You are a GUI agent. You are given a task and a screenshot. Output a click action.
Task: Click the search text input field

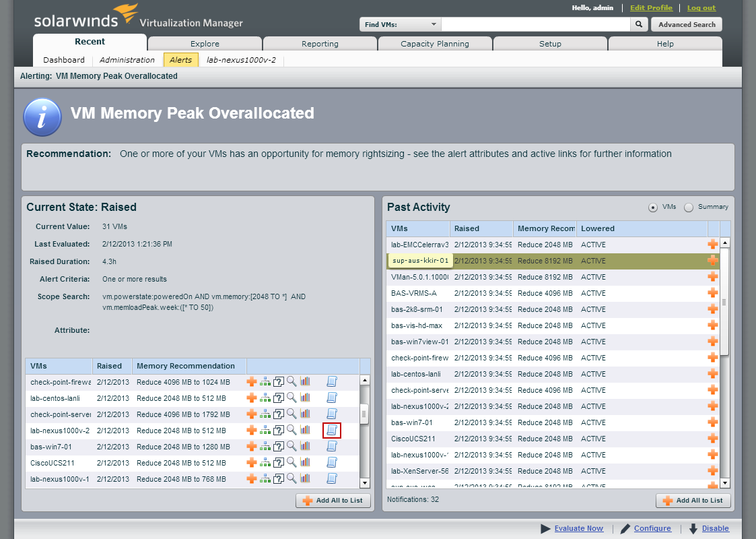pyautogui.click(x=536, y=24)
